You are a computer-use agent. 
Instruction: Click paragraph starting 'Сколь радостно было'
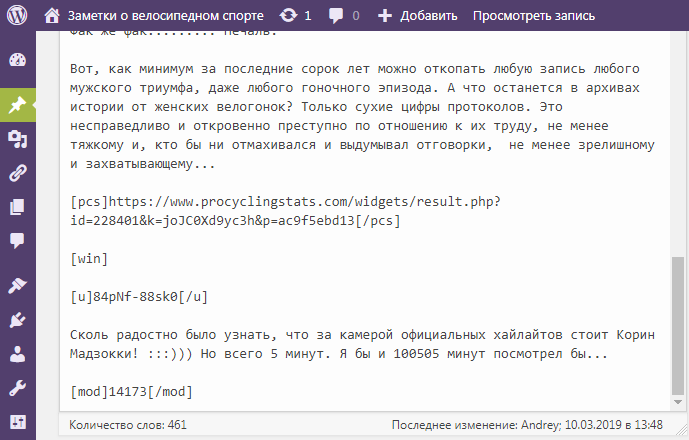(x=363, y=344)
